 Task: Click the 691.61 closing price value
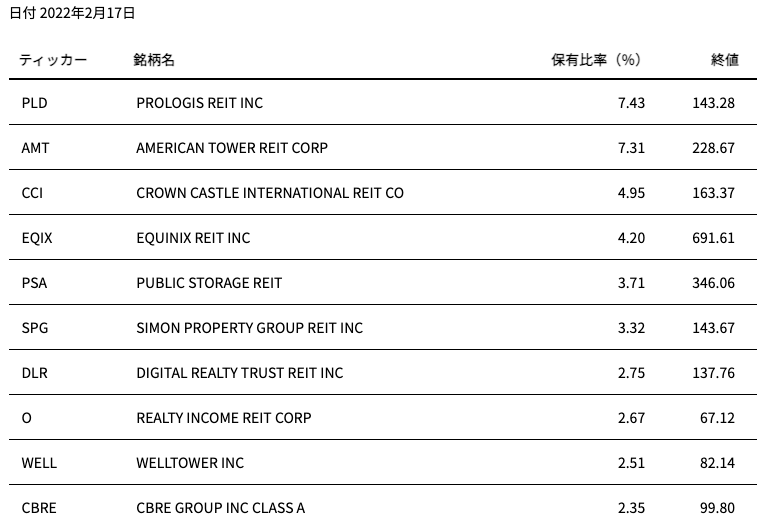pyautogui.click(x=713, y=238)
